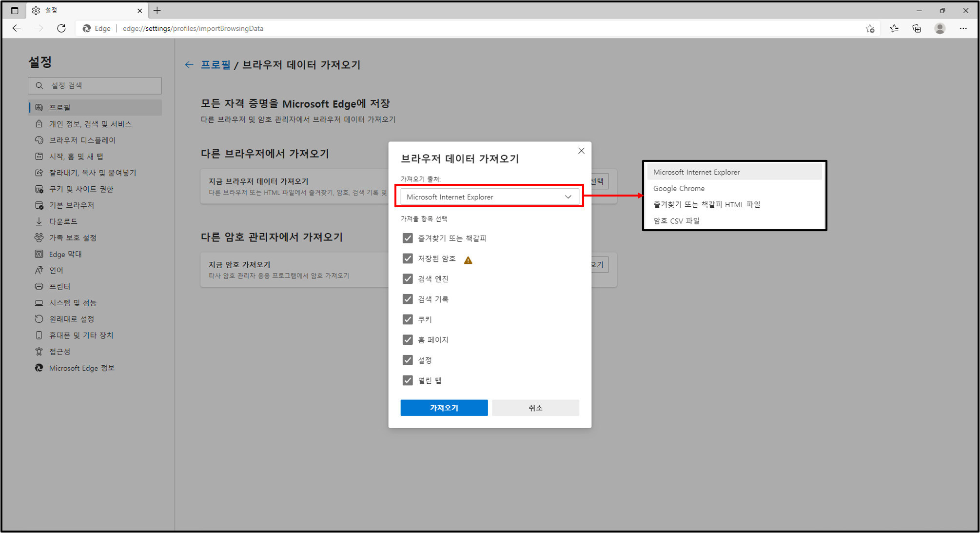This screenshot has height=533, width=980.
Task: Open Edge 막대 settings
Action: pos(95,254)
